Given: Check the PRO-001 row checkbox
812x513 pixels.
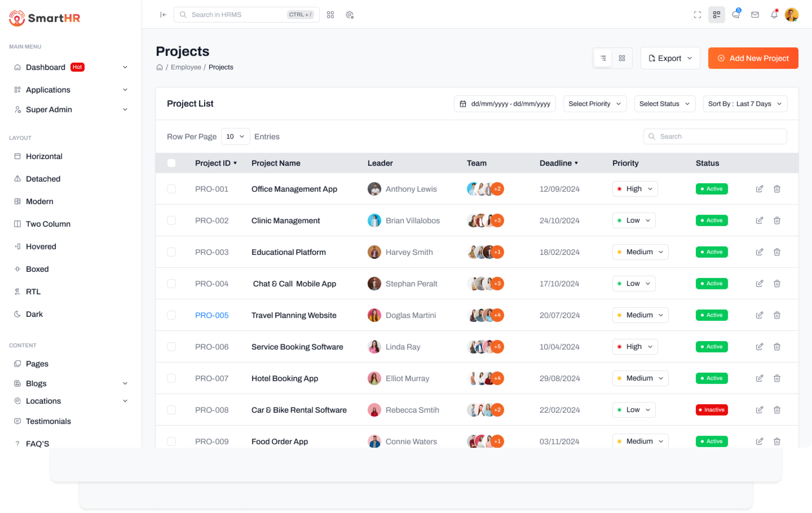Looking at the screenshot, I should pyautogui.click(x=171, y=189).
